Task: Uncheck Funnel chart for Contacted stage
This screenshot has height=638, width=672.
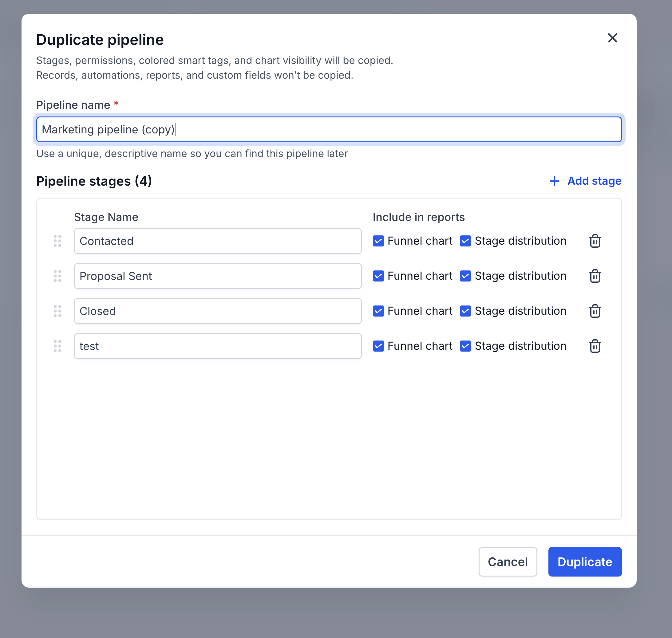Action: (378, 241)
